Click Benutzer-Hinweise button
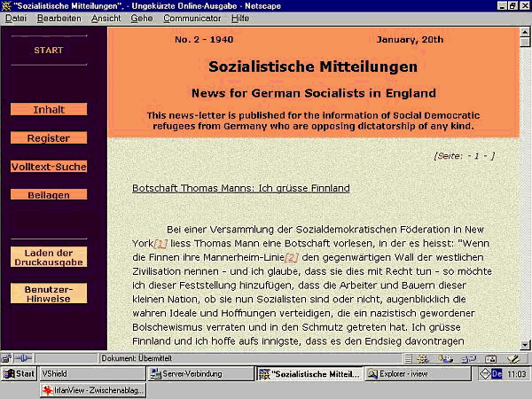The height and width of the screenshot is (399, 532). [x=49, y=293]
